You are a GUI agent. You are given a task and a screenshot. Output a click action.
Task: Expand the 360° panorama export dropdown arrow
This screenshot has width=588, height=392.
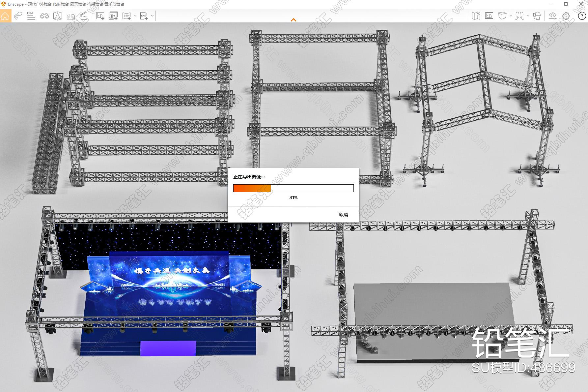coord(135,16)
